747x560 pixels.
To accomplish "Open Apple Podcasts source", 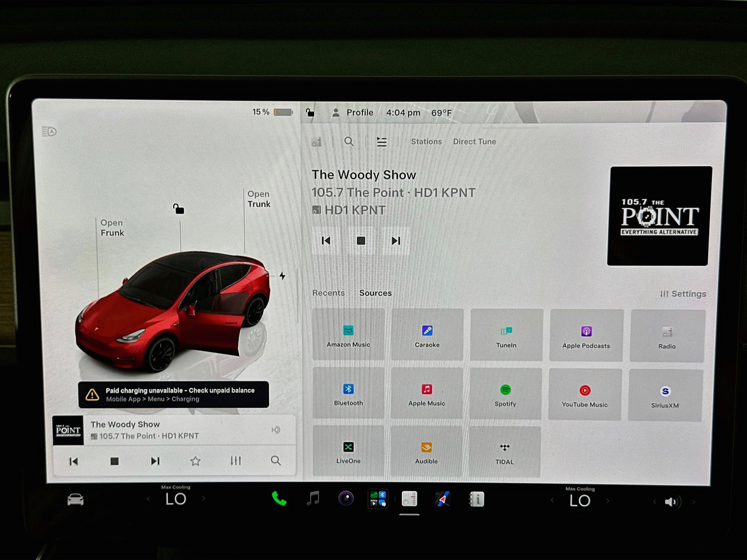I will pos(586,336).
